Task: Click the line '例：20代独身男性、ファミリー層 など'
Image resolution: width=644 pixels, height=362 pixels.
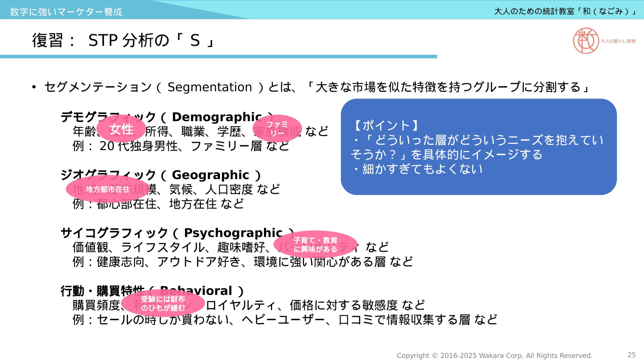Action: (181, 146)
